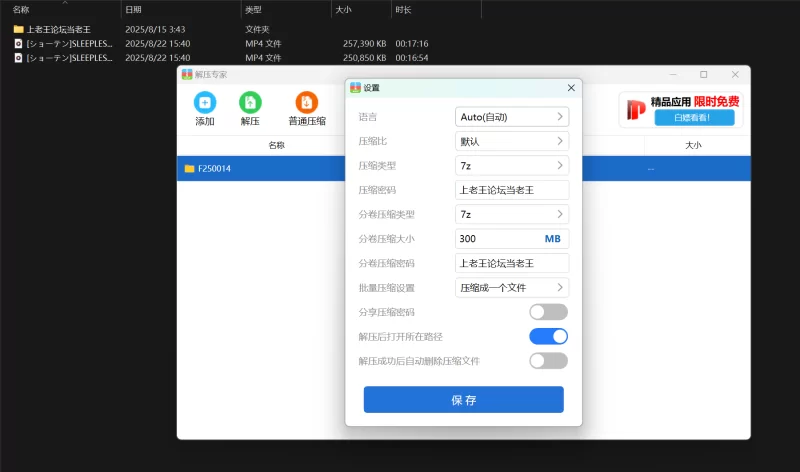This screenshot has width=800, height=472.
Task: Click the red P logo in ad banner
Action: point(636,110)
